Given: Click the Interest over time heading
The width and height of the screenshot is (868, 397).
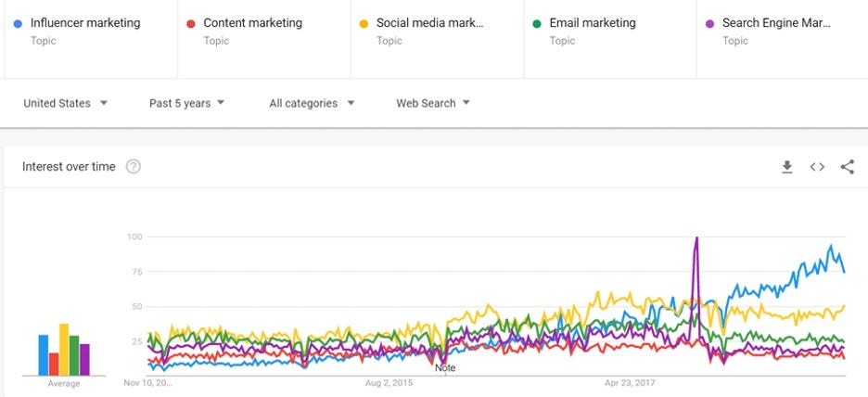Looking at the screenshot, I should (69, 167).
